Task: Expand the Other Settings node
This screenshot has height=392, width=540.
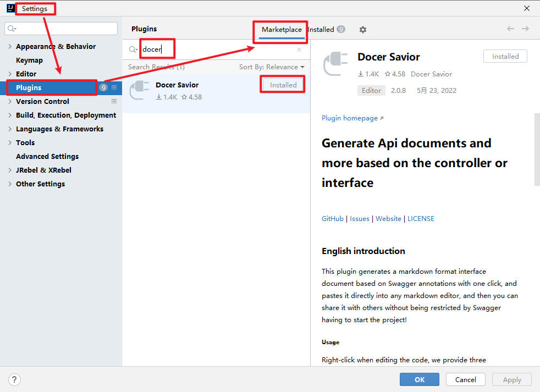Action: coord(10,184)
